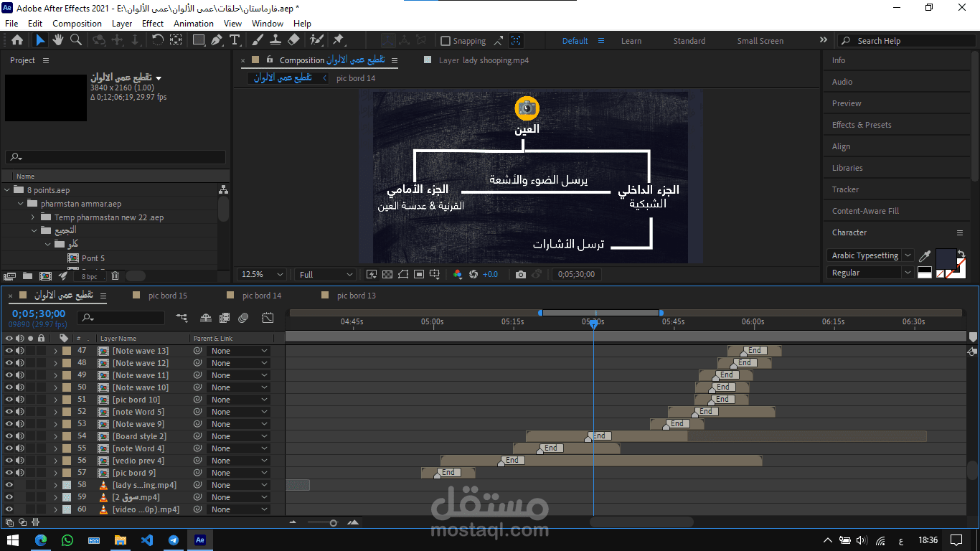980x551 pixels.
Task: Toggle frame blending icon in timeline header
Action: [225, 317]
